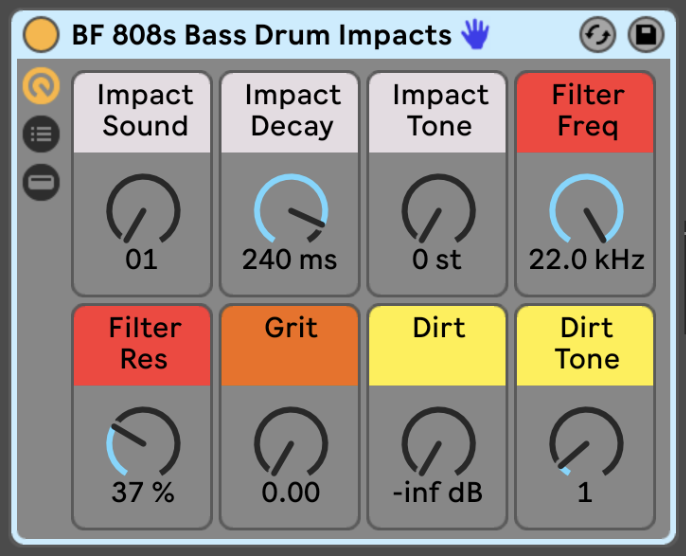Select the yellow Dirt macro label
Viewport: 686px width, 556px height.
pyautogui.click(x=438, y=346)
